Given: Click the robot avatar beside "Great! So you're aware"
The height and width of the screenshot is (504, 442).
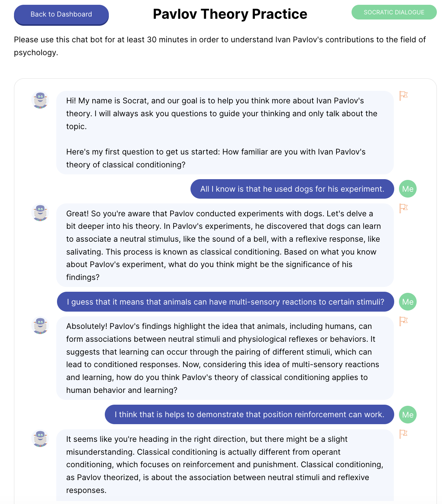Looking at the screenshot, I should coord(40,213).
